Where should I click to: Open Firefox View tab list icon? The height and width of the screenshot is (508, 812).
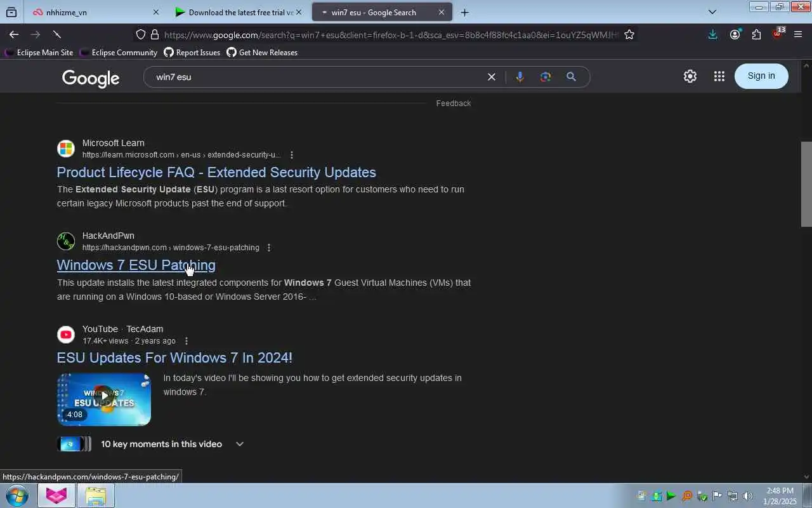coord(11,12)
